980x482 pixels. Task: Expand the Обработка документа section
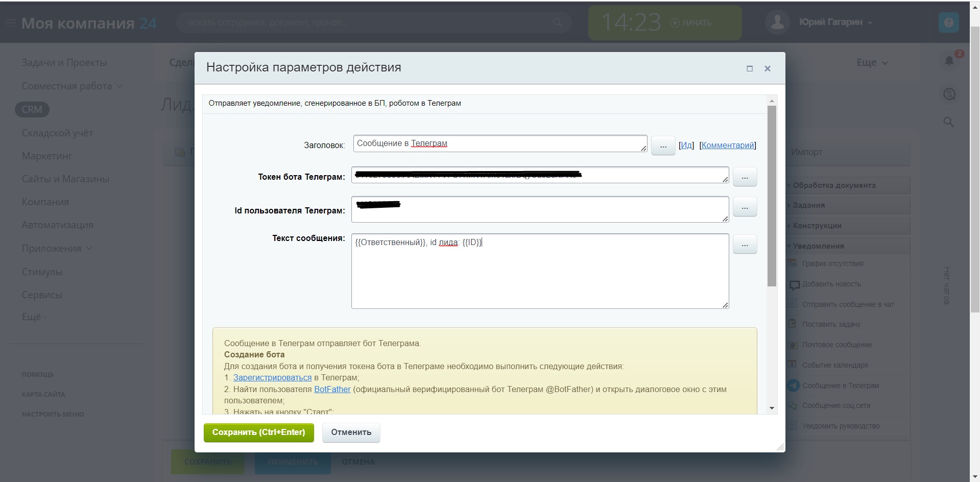833,185
